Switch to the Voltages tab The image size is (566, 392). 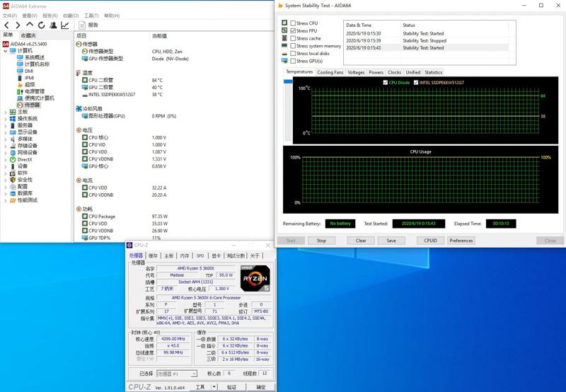click(x=356, y=73)
